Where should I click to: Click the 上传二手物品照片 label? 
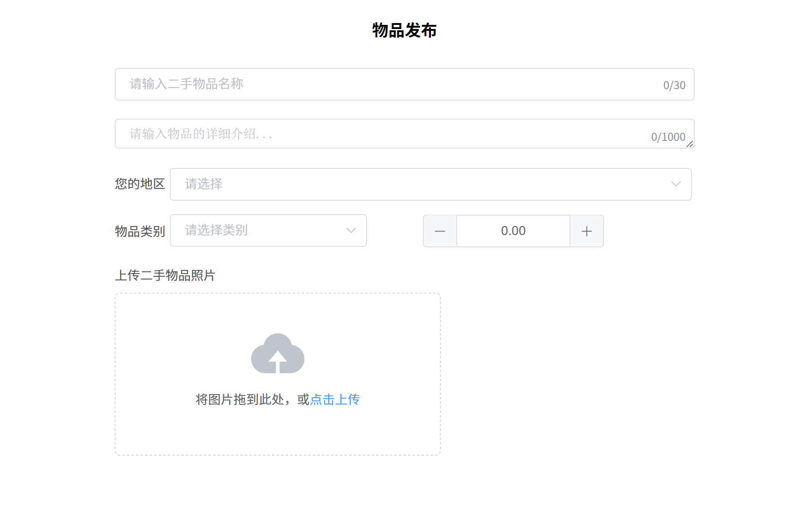[165, 275]
